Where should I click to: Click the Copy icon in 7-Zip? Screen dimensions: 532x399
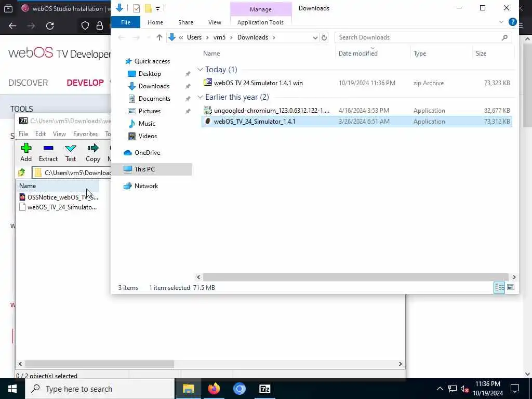(92, 152)
